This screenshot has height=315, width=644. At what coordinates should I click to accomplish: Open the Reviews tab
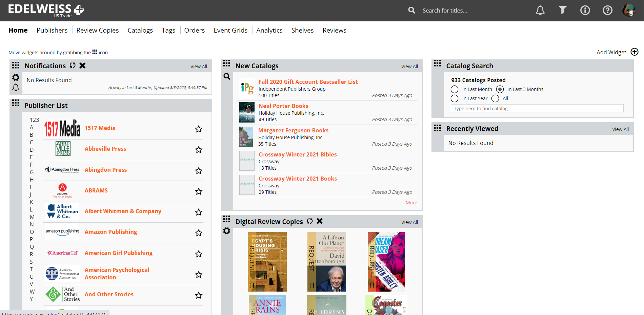click(335, 30)
